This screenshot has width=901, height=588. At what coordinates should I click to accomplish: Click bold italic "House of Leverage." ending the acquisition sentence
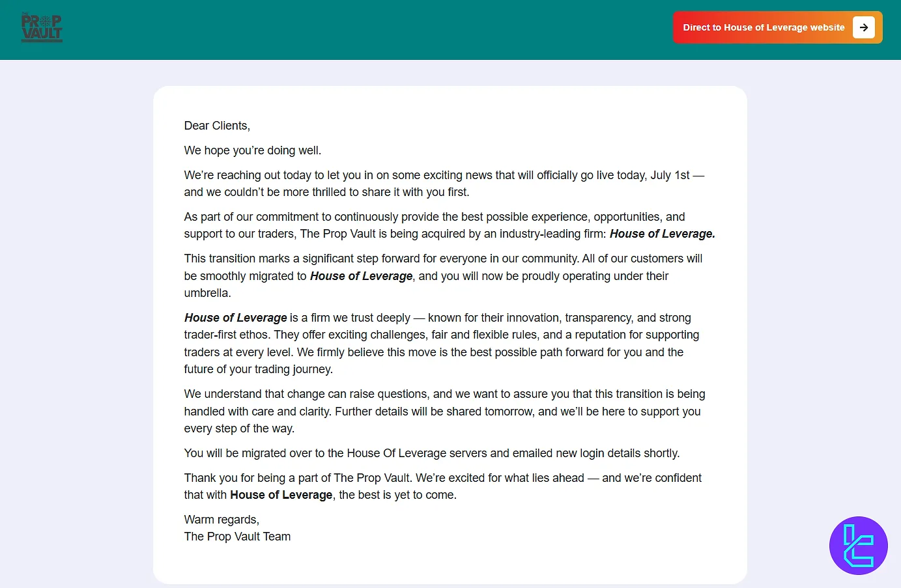tap(662, 234)
